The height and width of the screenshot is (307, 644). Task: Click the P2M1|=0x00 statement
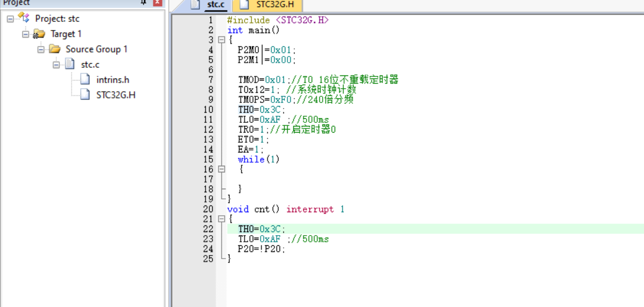(267, 60)
